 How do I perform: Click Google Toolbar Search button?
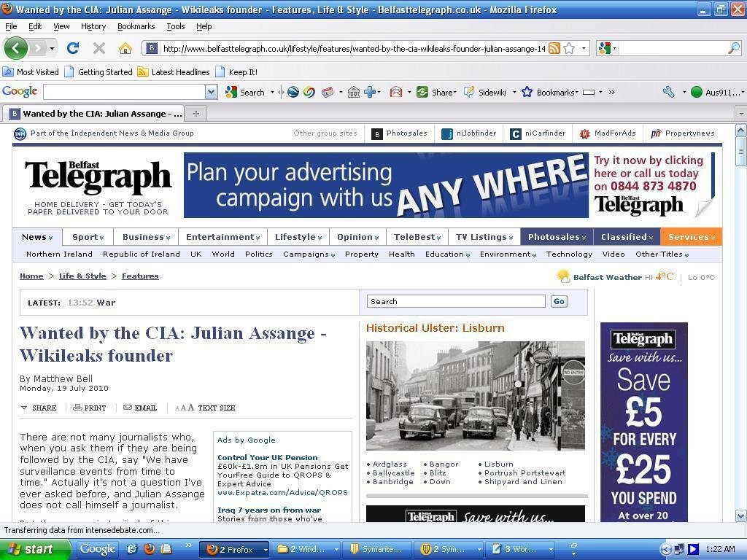point(245,93)
